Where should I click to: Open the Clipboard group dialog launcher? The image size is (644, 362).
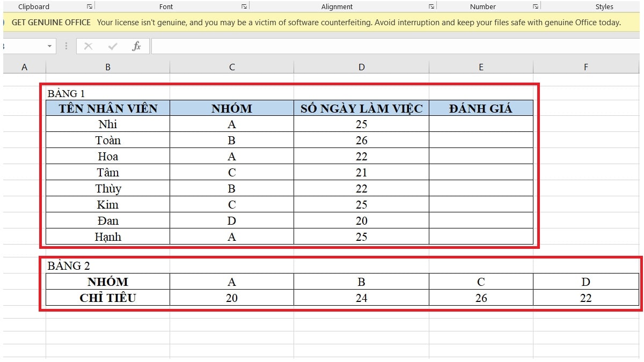click(x=89, y=7)
